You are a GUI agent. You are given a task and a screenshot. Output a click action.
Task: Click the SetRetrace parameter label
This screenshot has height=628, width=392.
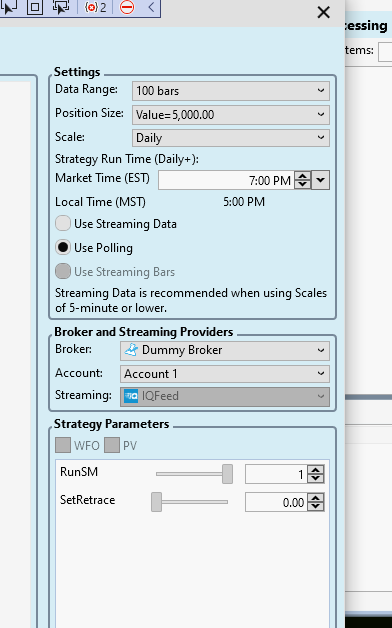click(87, 500)
